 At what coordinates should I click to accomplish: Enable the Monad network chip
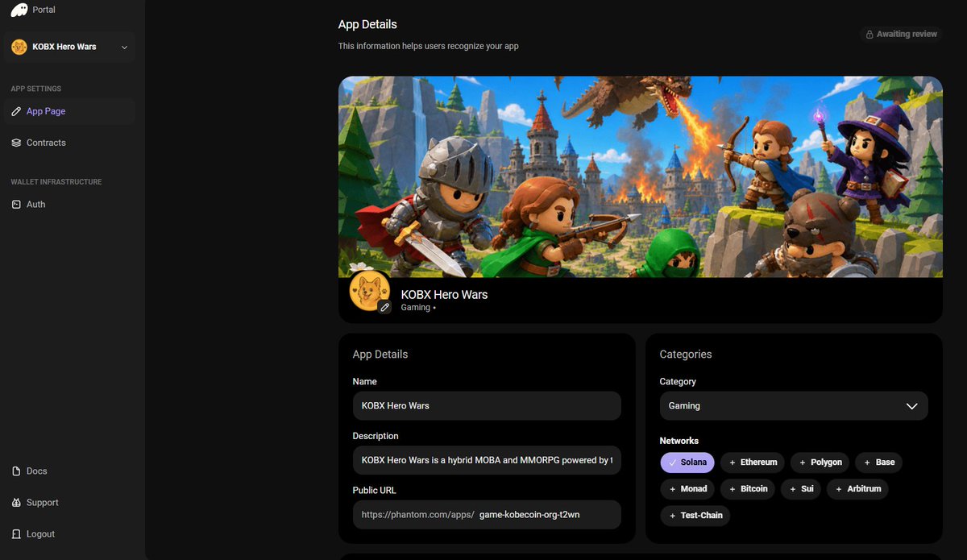click(x=687, y=489)
